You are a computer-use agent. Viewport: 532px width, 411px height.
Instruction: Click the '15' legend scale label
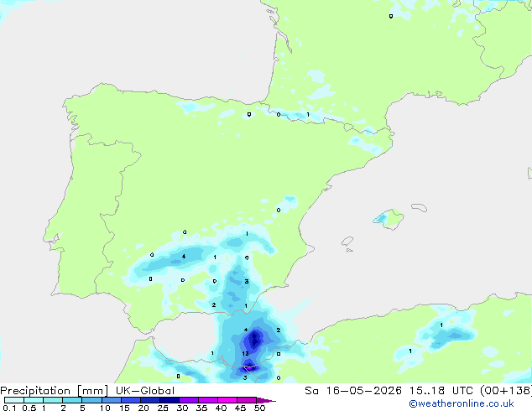pyautogui.click(x=124, y=408)
